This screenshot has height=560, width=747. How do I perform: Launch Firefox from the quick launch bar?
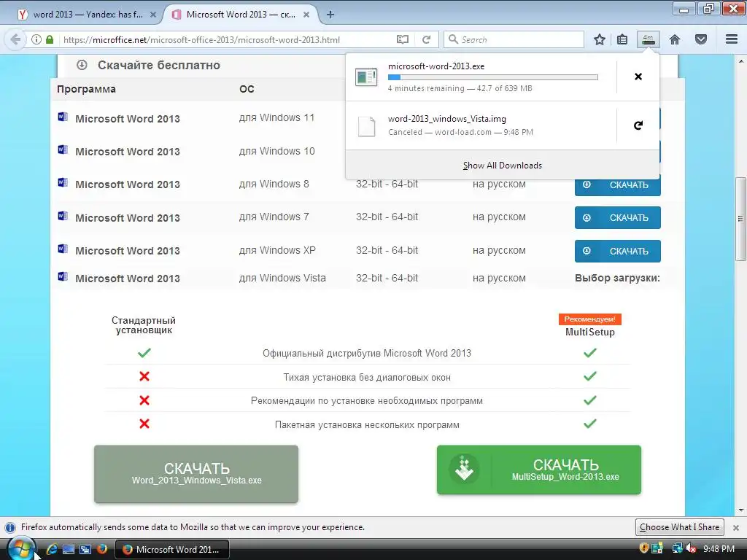pyautogui.click(x=101, y=549)
